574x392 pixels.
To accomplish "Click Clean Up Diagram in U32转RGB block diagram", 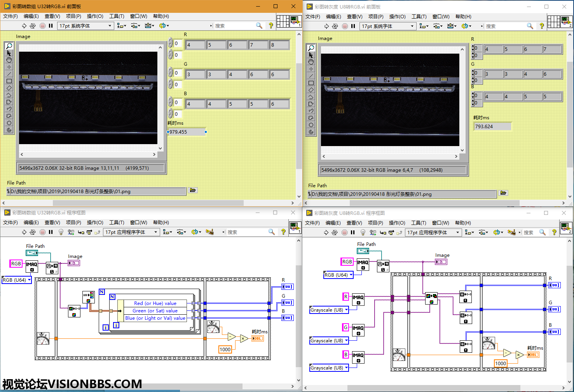I will [209, 232].
